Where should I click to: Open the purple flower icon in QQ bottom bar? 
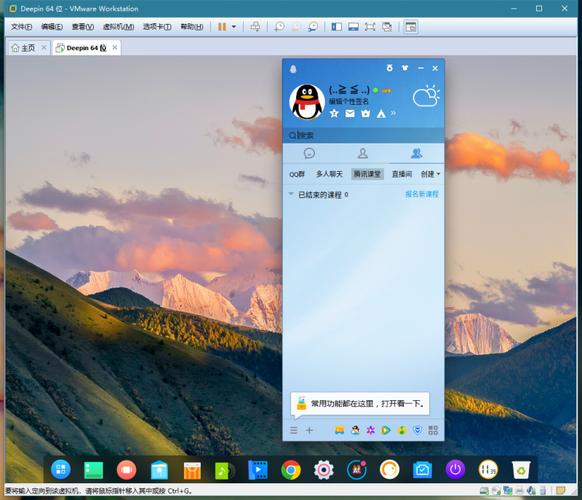[x=370, y=430]
